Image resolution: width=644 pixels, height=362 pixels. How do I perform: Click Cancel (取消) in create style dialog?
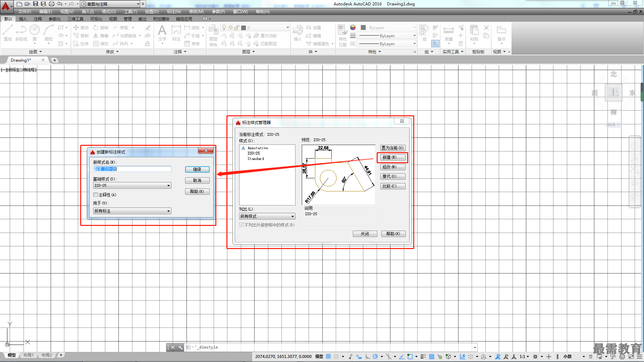pyautogui.click(x=197, y=181)
